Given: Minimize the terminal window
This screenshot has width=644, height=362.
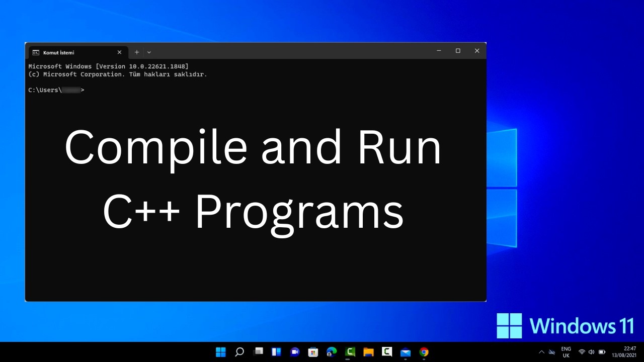Looking at the screenshot, I should [x=439, y=51].
